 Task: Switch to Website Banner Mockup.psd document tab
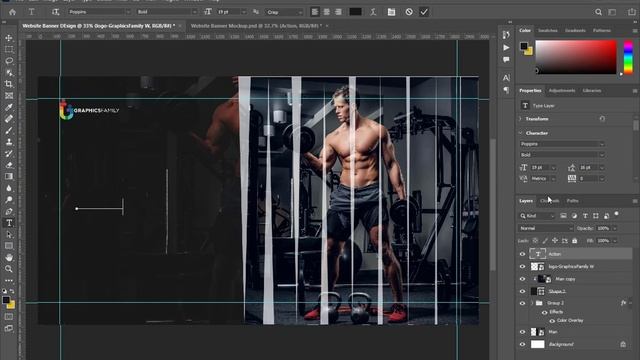pos(256,26)
